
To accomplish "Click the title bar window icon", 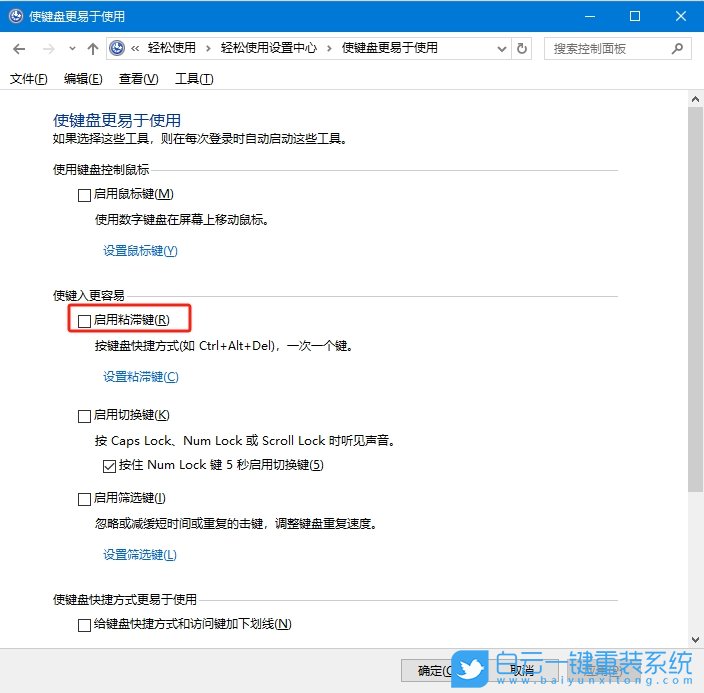I will (x=16, y=16).
